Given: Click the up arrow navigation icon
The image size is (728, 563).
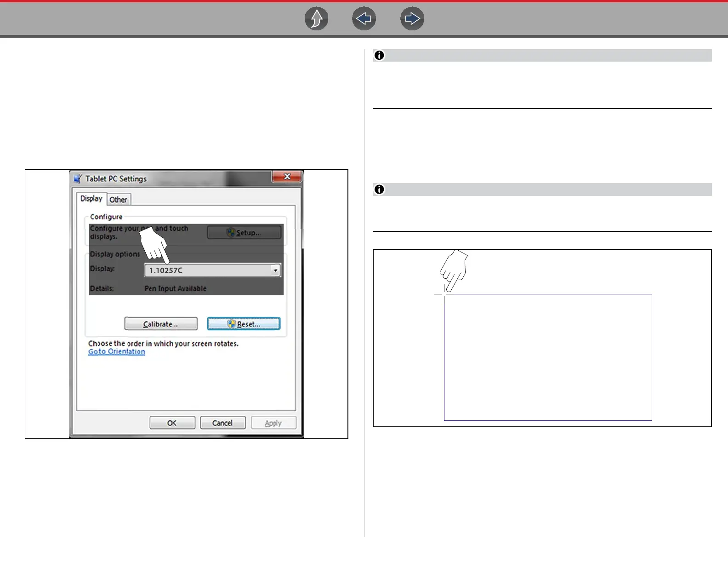Looking at the screenshot, I should tap(317, 19).
